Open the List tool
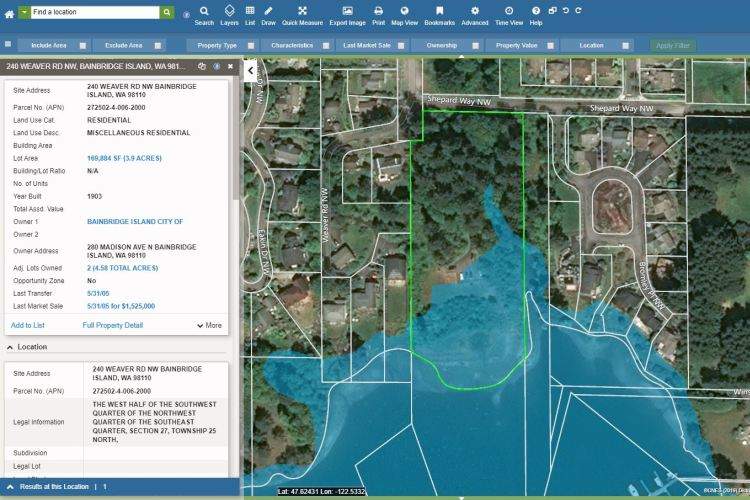 point(250,15)
